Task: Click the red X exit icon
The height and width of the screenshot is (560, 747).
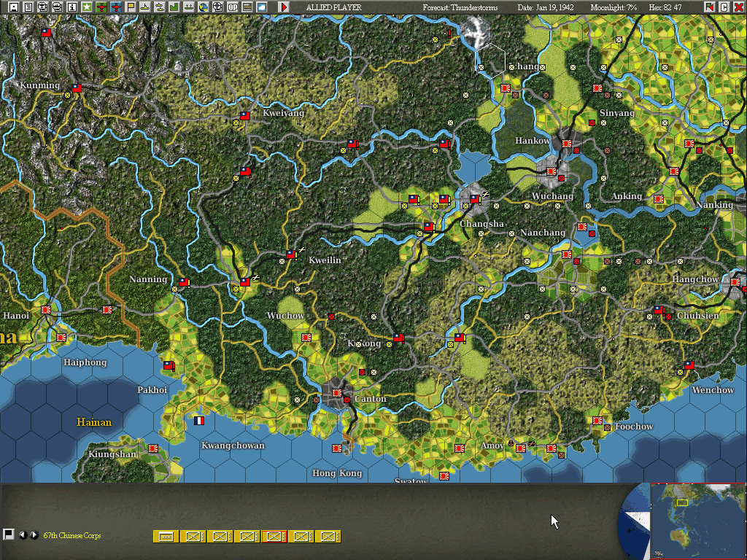Action: click(x=738, y=7)
